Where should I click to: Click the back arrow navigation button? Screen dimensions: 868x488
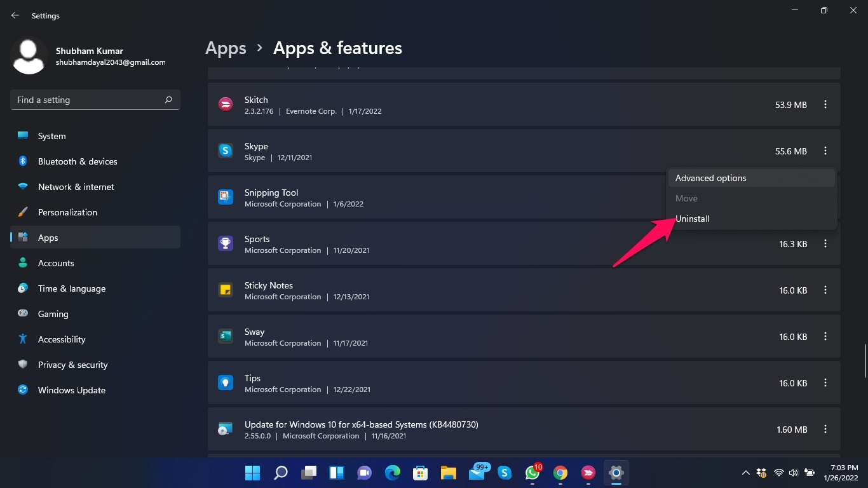(15, 15)
